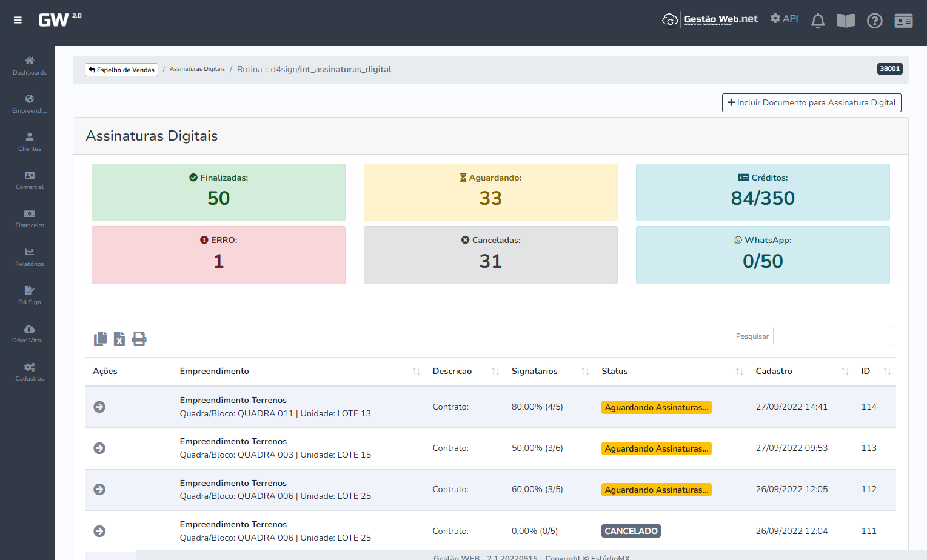Go to Financeiro sidebar section

[x=29, y=218]
